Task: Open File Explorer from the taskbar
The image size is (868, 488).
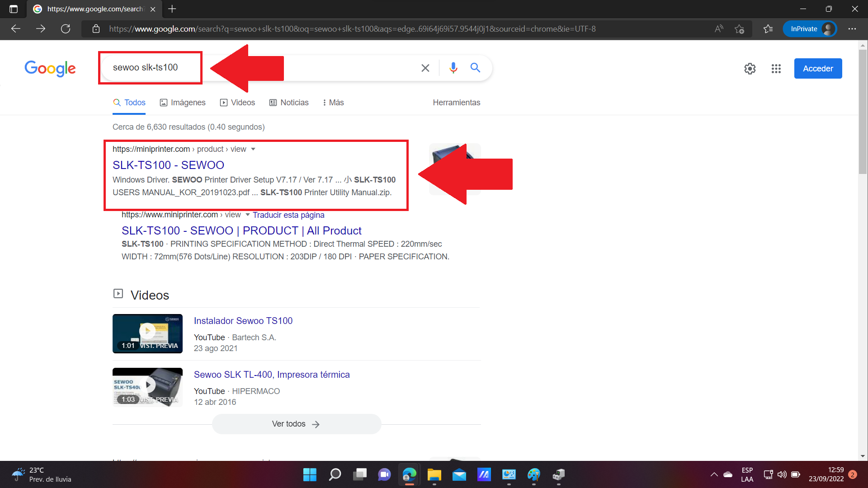Action: pos(434,475)
